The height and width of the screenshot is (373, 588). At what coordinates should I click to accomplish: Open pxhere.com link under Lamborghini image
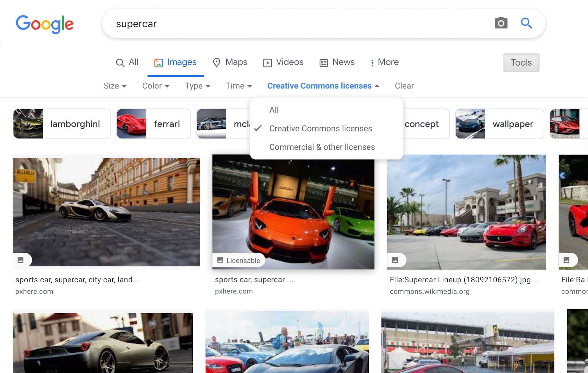[x=234, y=291]
